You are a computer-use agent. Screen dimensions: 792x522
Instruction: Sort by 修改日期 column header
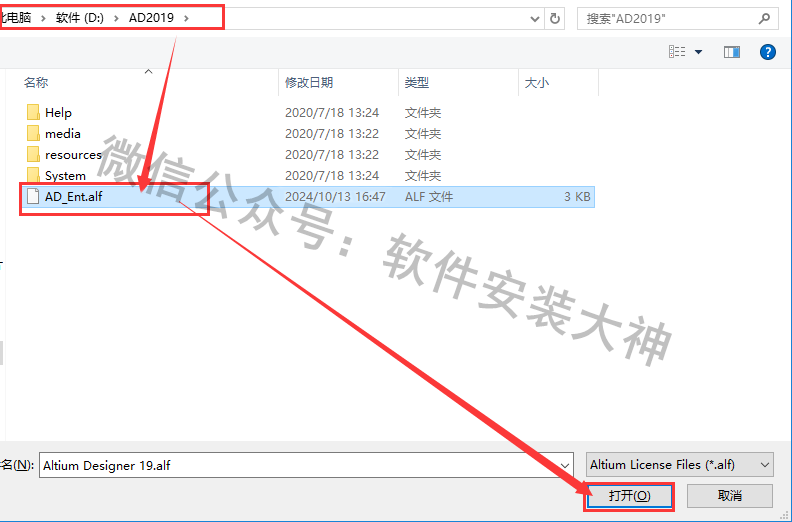309,83
